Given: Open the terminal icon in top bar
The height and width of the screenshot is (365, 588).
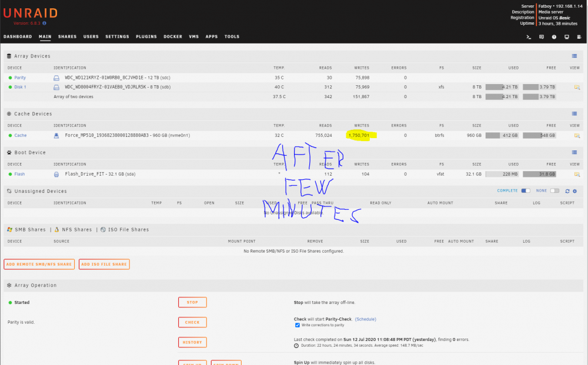Looking at the screenshot, I should coord(529,36).
